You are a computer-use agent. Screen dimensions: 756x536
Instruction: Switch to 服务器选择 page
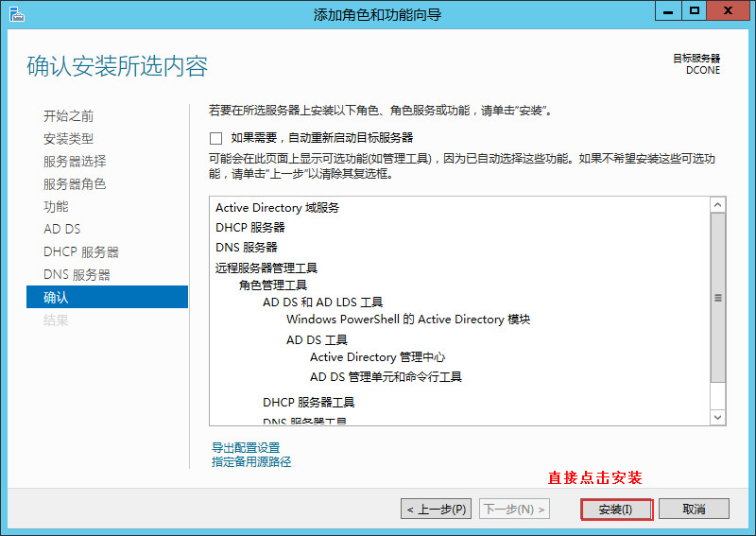point(75,162)
